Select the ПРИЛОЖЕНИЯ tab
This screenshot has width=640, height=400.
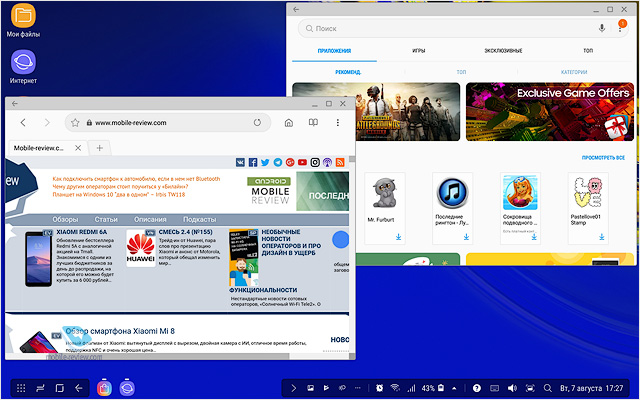[x=334, y=51]
